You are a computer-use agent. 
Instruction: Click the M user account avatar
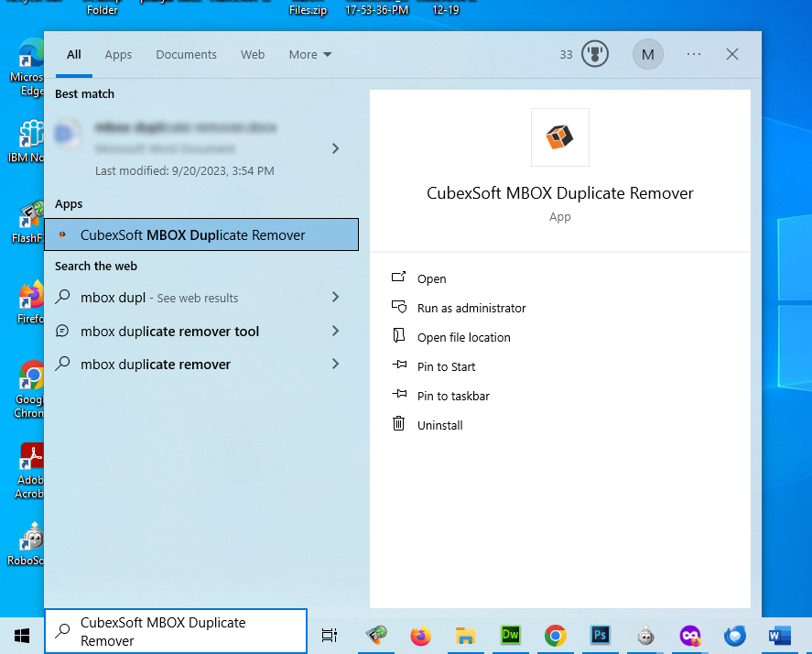pos(647,55)
